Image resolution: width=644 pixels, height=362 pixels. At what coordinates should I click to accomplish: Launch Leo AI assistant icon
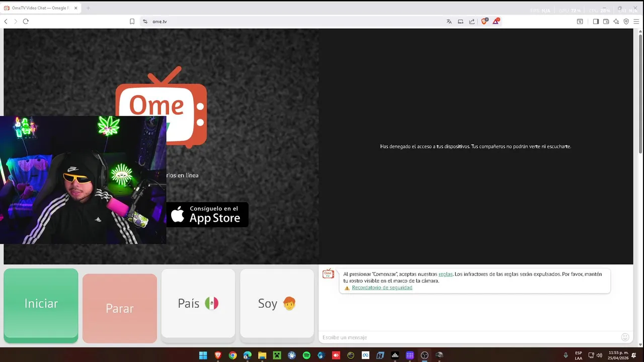(616, 22)
